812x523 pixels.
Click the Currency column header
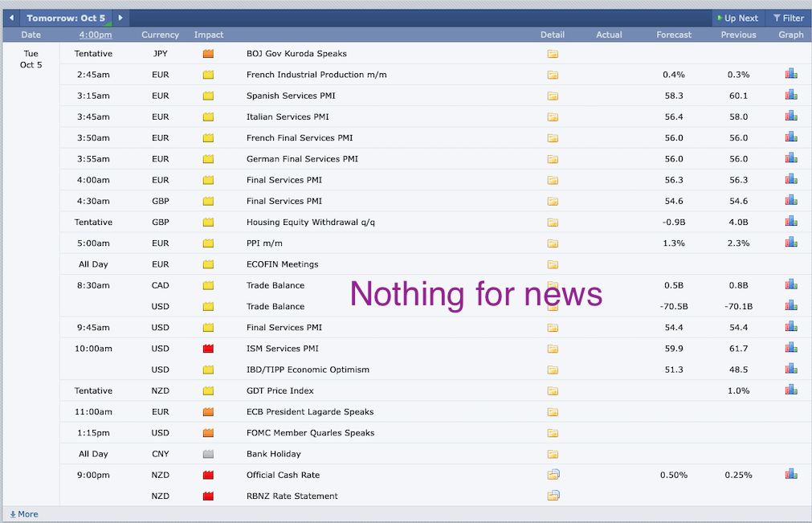point(160,35)
